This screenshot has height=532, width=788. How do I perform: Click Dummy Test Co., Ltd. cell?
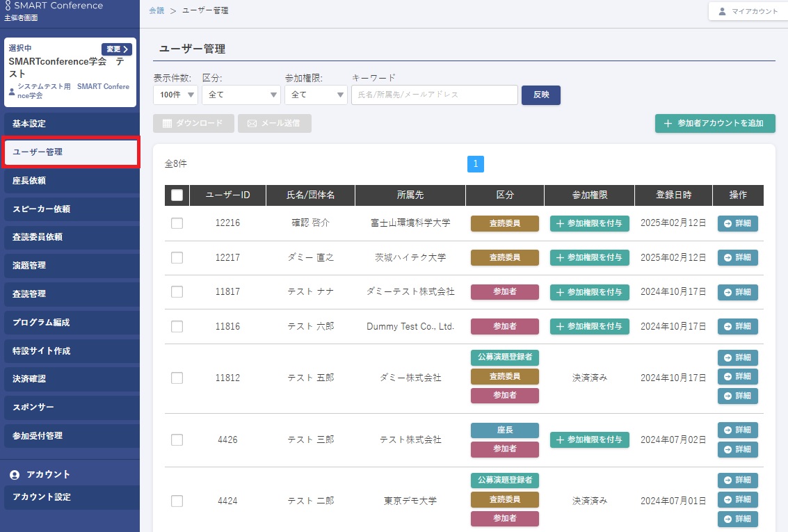[x=410, y=327]
